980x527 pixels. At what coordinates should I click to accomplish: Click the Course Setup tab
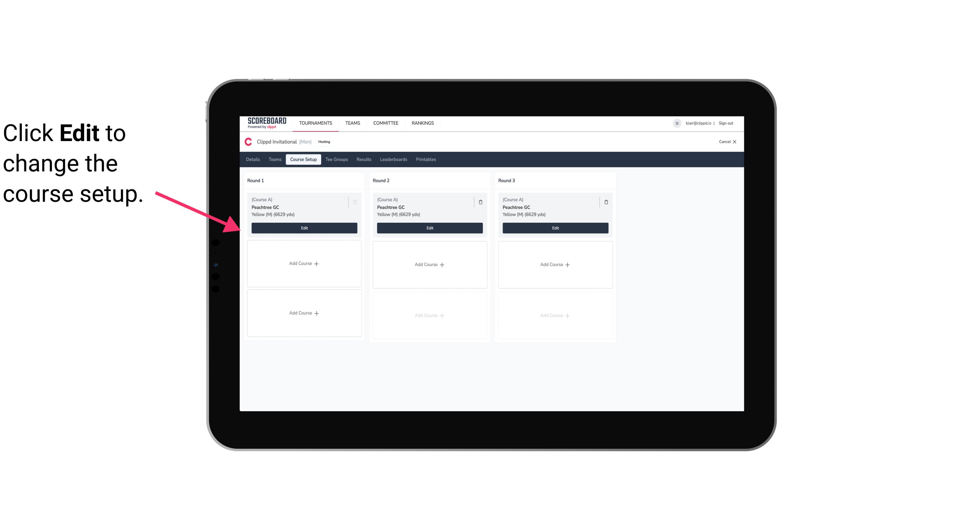pyautogui.click(x=302, y=160)
